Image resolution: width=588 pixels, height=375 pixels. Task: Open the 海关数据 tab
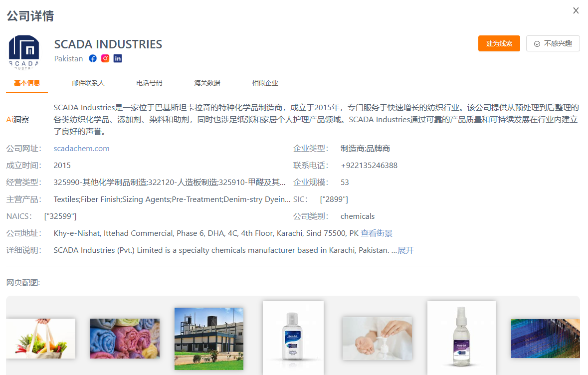pyautogui.click(x=207, y=83)
